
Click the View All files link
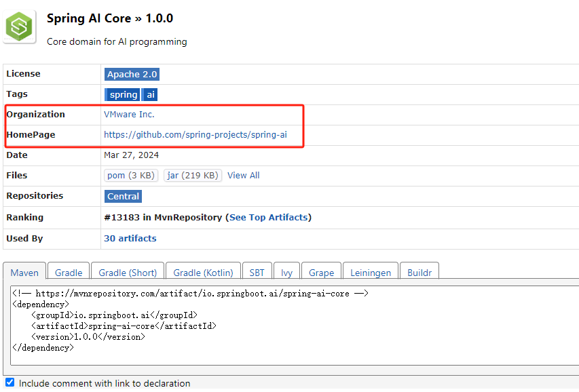[243, 176]
